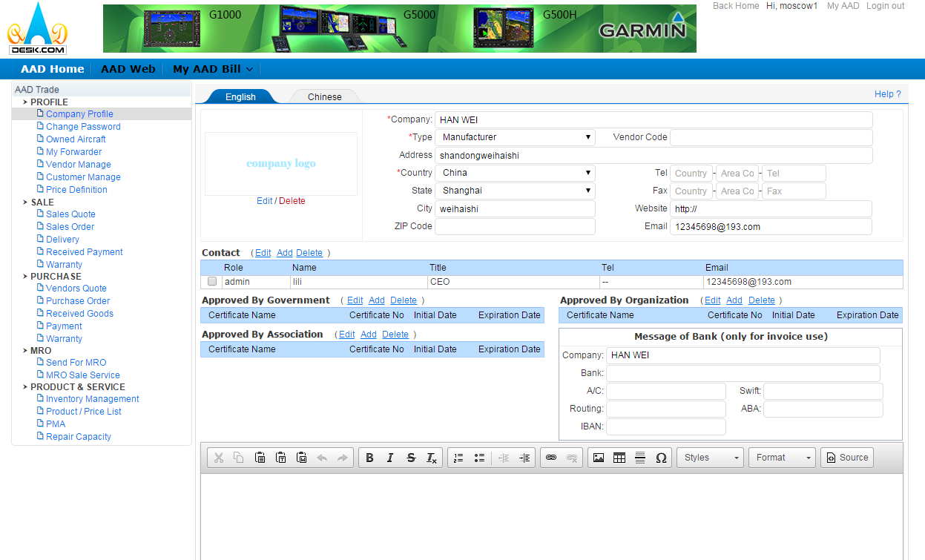925x560 pixels.
Task: Click the AAD Desk.com logo
Action: (x=37, y=30)
